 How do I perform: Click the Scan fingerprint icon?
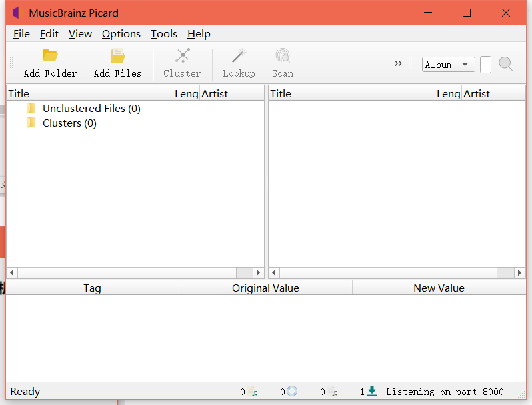(x=282, y=55)
